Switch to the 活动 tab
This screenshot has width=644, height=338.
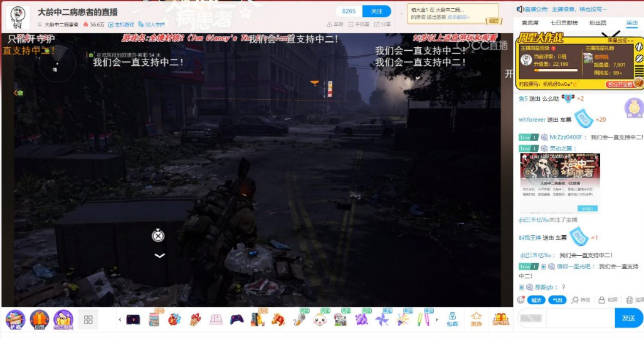tap(631, 23)
